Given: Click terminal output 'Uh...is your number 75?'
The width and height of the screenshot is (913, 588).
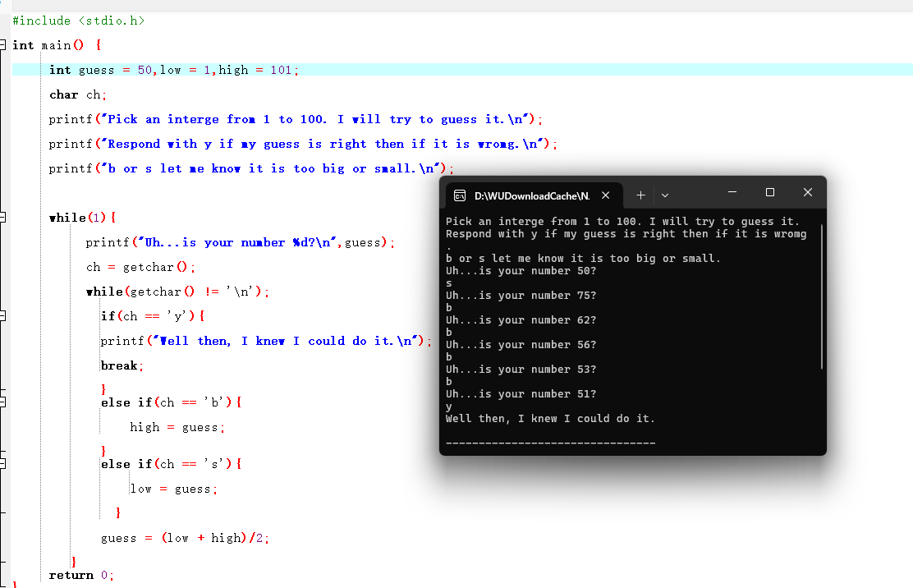Looking at the screenshot, I should click(521, 295).
